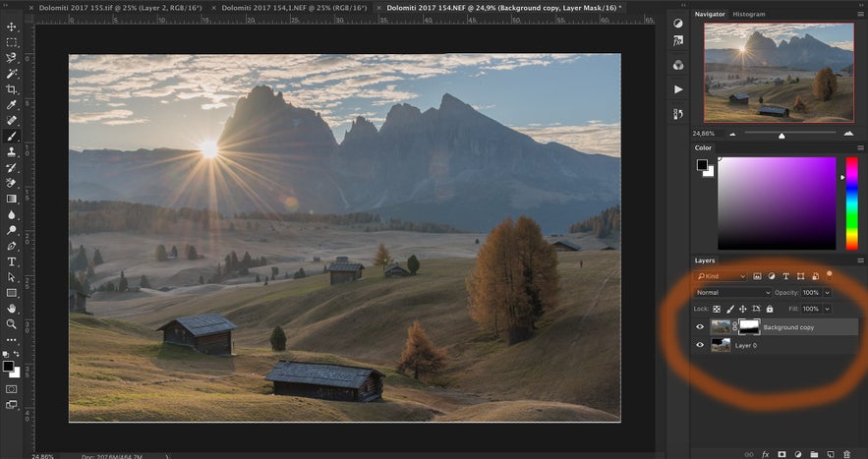Select the Eraser tool
Image resolution: width=868 pixels, height=459 pixels.
11,183
